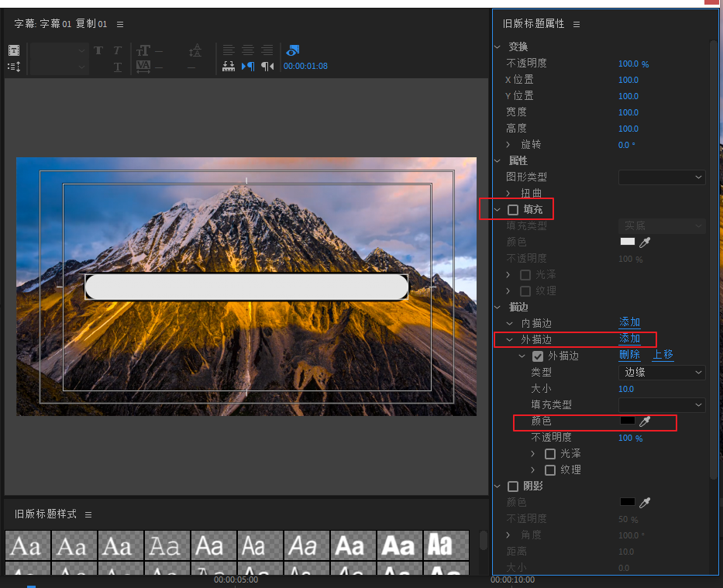Expand the 旋转 rotation property
723x588 pixels.
(509, 145)
